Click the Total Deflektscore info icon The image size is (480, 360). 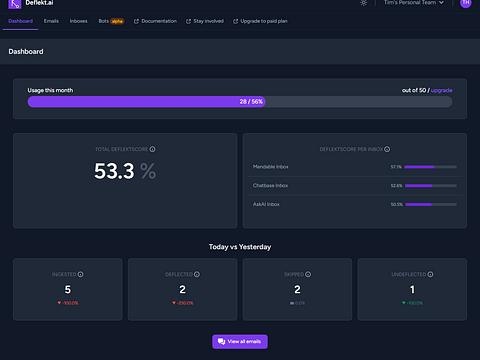coord(152,149)
